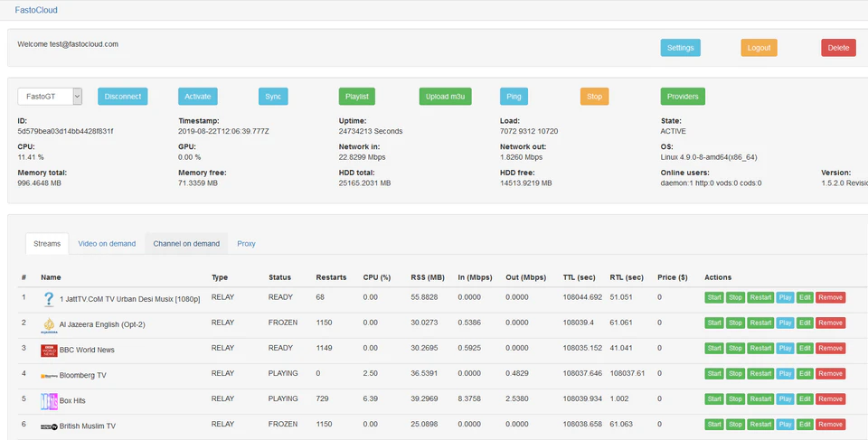
Task: Open the Channel on demand tab
Action: click(186, 244)
